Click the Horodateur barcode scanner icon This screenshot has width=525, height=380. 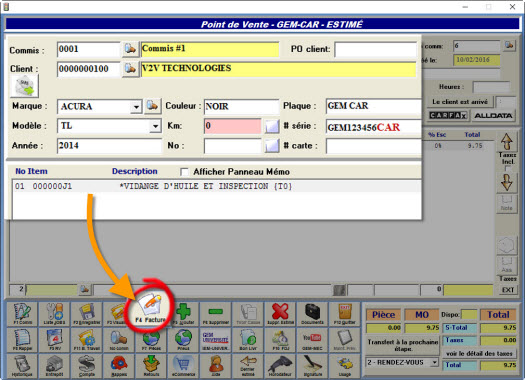tap(280, 366)
